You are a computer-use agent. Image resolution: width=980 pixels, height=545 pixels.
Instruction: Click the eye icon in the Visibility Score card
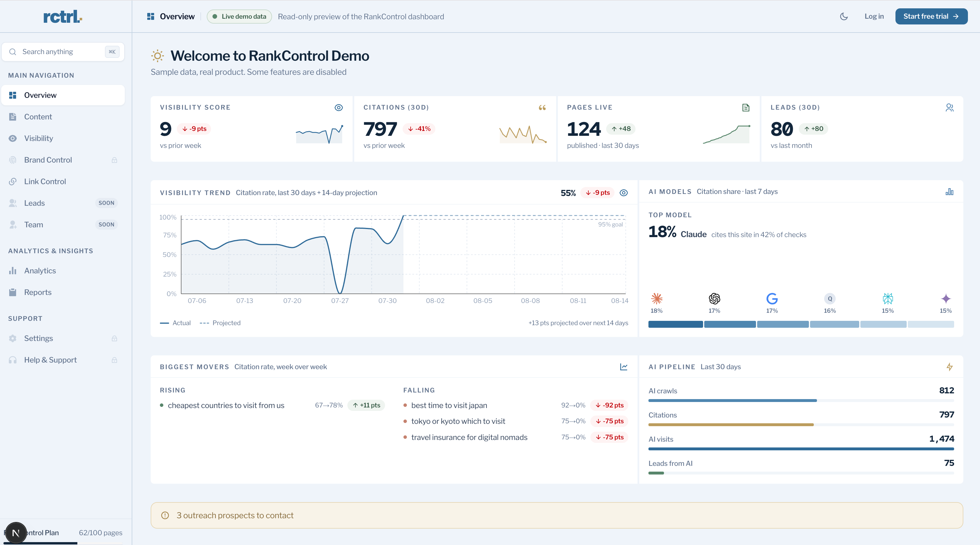pyautogui.click(x=338, y=108)
